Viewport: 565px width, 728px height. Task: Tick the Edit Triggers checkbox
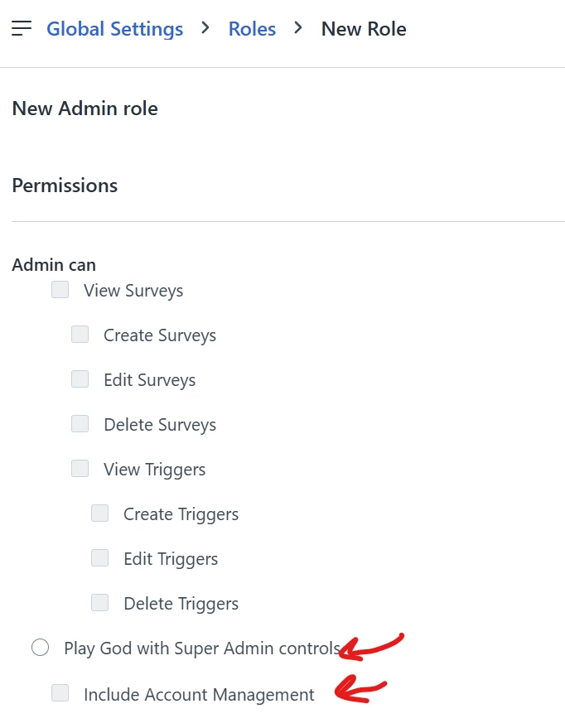[x=99, y=558]
